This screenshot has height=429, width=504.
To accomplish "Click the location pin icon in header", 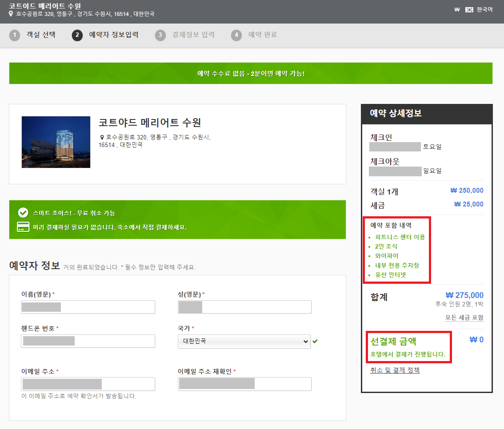I will (11, 14).
